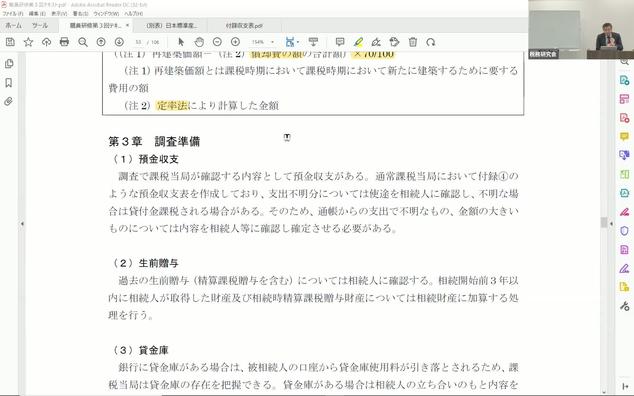The height and width of the screenshot is (396, 634).
Task: Switch to the 付録収支表.pdf tab
Action: 244,25
